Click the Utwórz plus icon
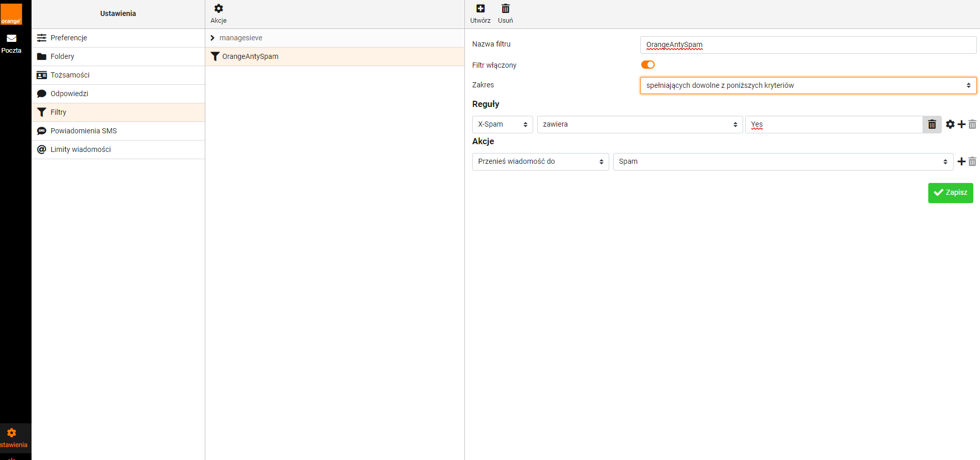This screenshot has width=980, height=460. 480,9
